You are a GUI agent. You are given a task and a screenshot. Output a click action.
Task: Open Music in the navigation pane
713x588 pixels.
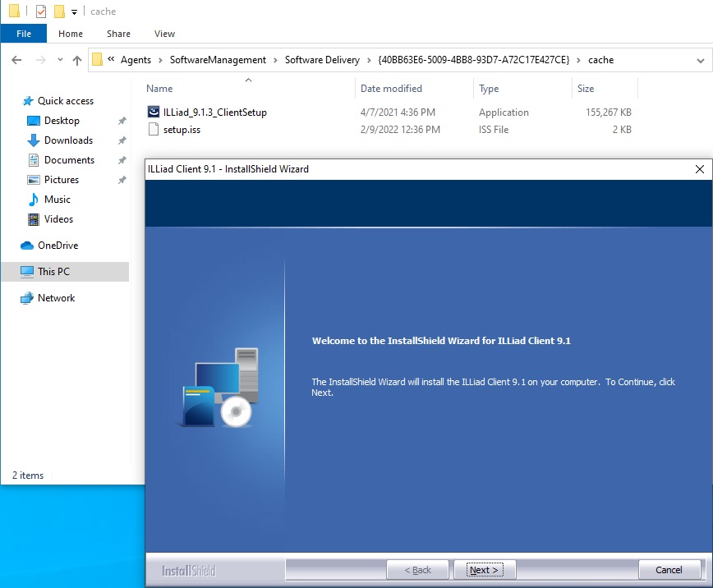tap(57, 200)
